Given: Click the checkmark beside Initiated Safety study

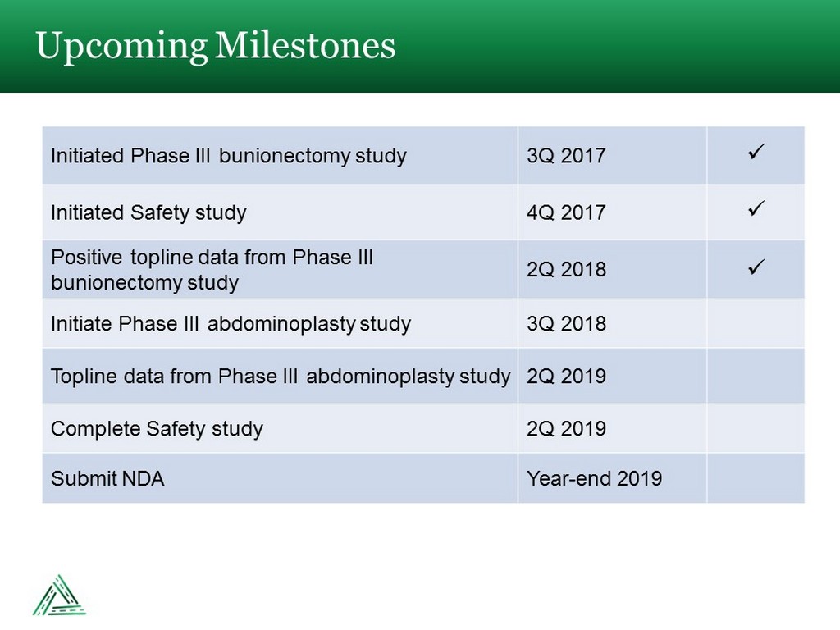Looking at the screenshot, I should 756,210.
